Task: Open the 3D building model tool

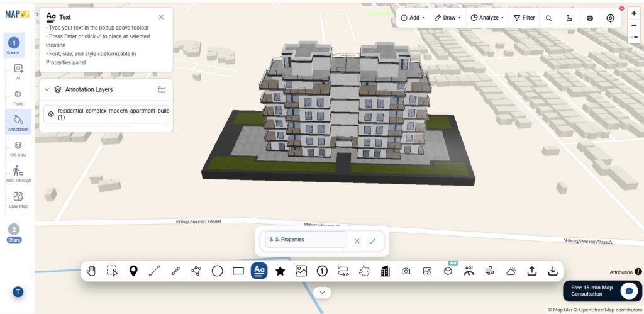Action: (448, 271)
